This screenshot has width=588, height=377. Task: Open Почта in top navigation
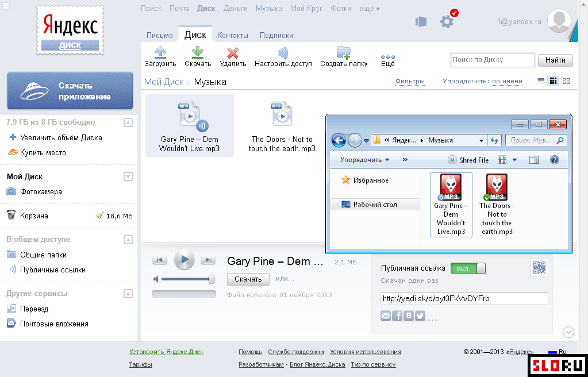[x=179, y=8]
